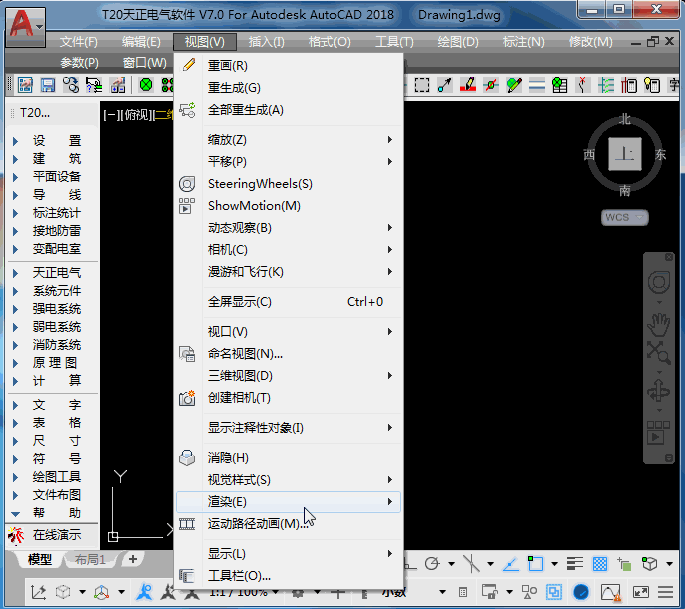
Task: Toggle 2D object snap square icon
Action: click(x=535, y=564)
